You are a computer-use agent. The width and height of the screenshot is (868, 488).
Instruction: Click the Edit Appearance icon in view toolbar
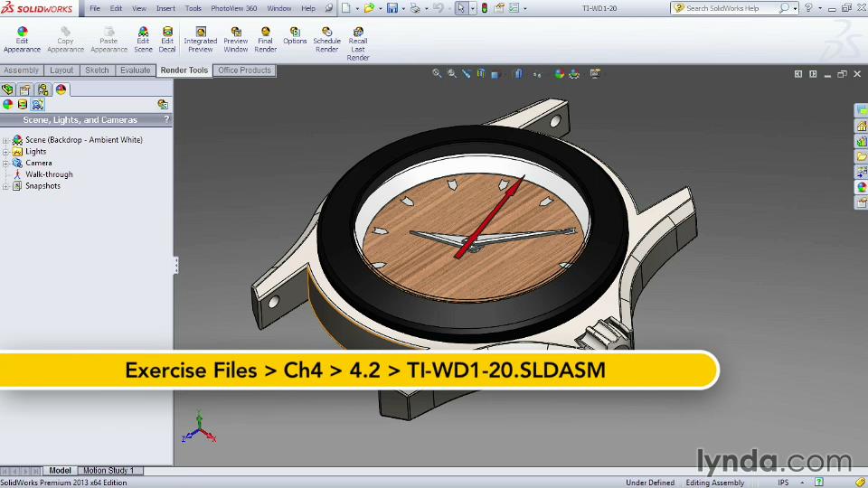[x=559, y=73]
